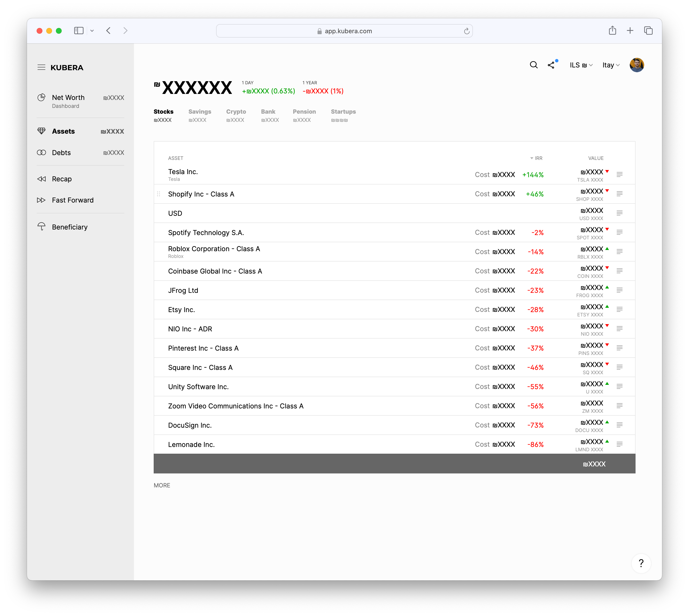
Task: Click the Lemonade Inc. asset name
Action: point(191,444)
